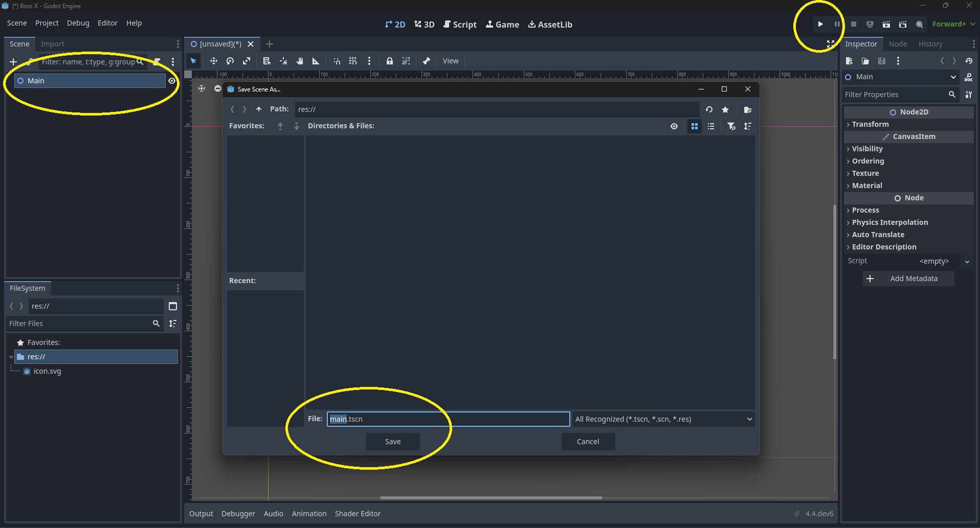This screenshot has width=980, height=528.
Task: Select icon.svg in the FileSystem dock
Action: click(47, 371)
